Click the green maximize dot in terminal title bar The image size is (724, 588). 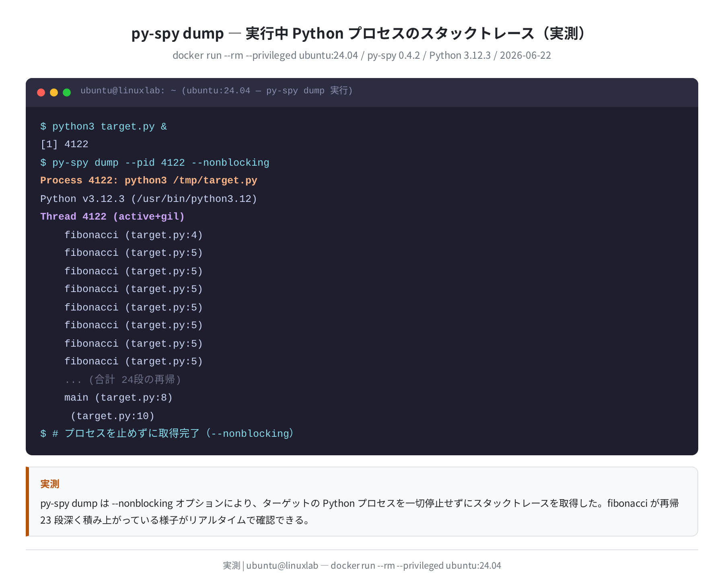[67, 93]
